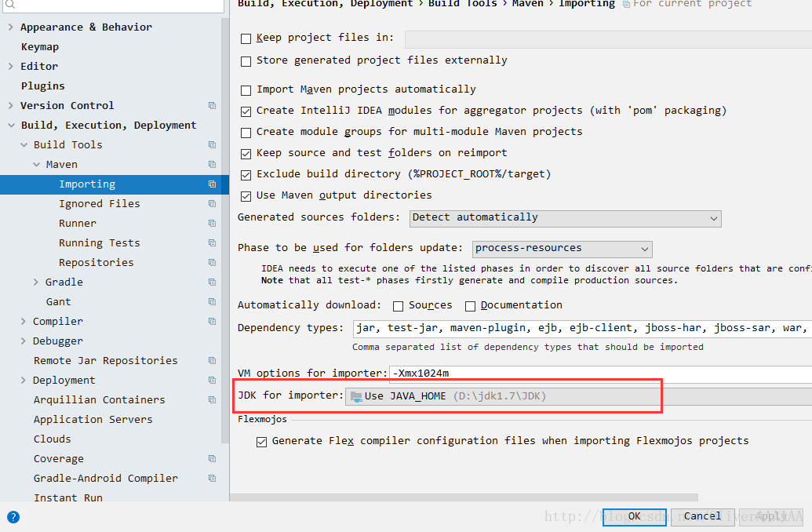812x532 pixels.
Task: Collapse the Build Tools node
Action: (x=24, y=145)
